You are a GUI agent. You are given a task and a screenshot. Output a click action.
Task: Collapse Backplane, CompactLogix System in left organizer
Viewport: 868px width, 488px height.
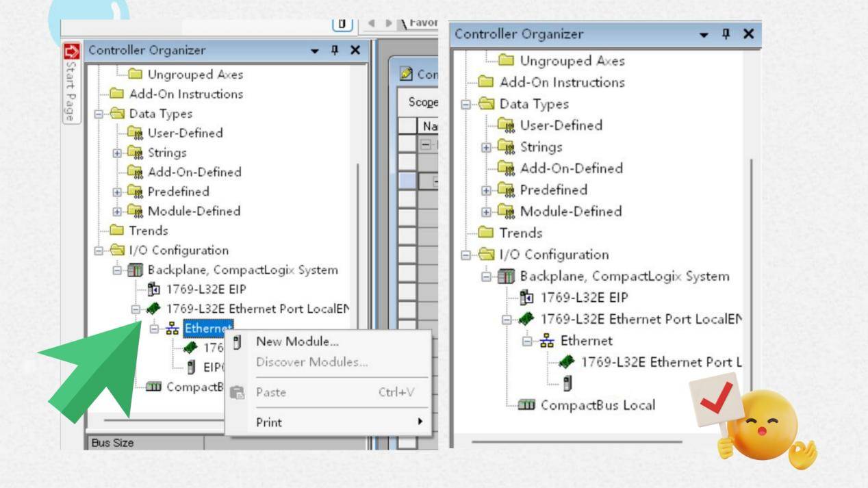coord(116,270)
